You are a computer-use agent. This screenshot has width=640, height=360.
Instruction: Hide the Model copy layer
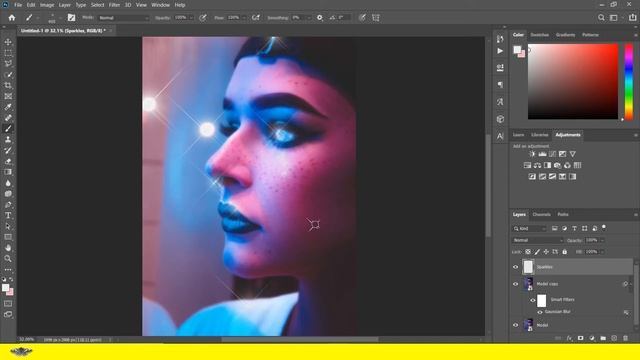point(515,284)
